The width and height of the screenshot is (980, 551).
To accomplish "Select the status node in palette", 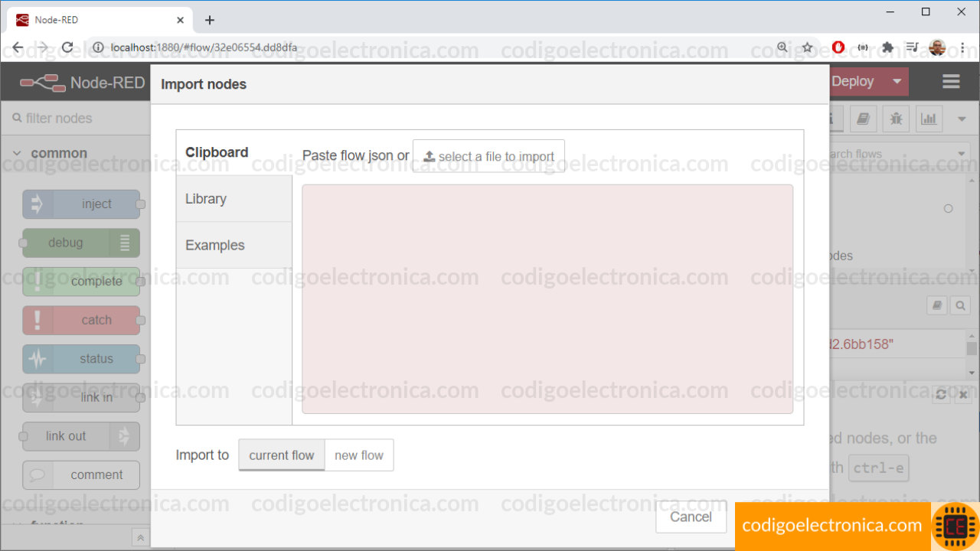I will (81, 359).
